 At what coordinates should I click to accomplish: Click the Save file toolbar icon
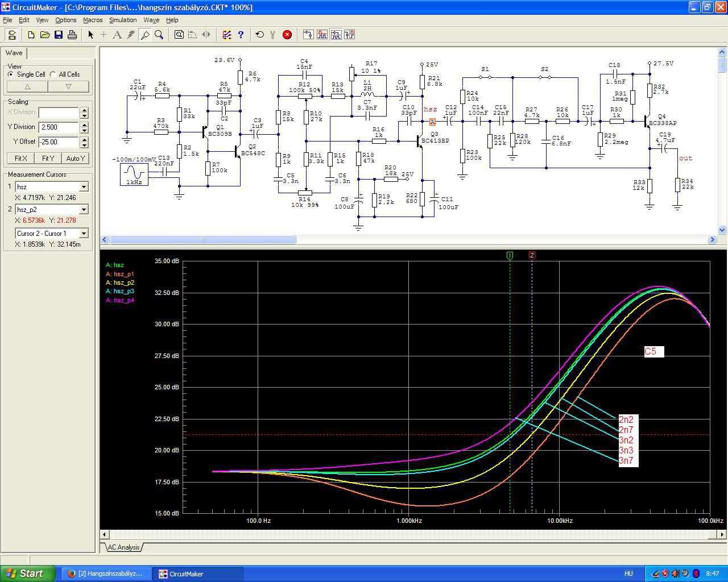click(59, 35)
